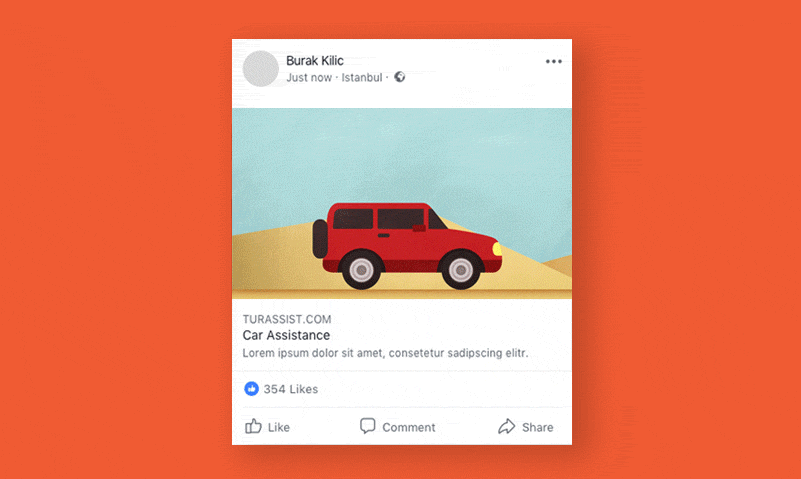Click the Comment button label
The height and width of the screenshot is (479, 801).
409,427
